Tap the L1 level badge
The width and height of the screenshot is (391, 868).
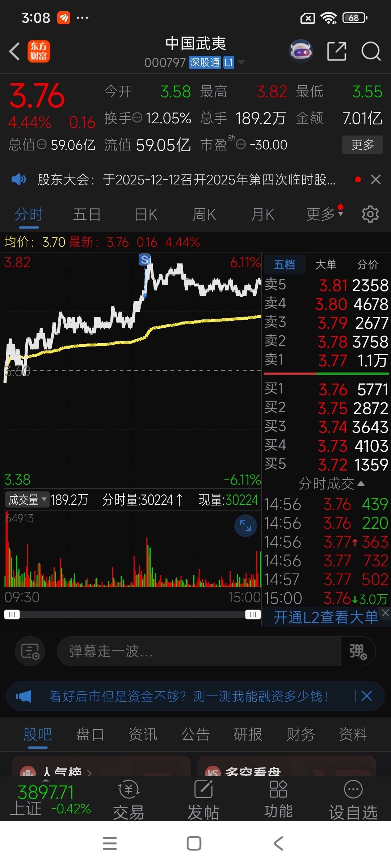point(229,63)
